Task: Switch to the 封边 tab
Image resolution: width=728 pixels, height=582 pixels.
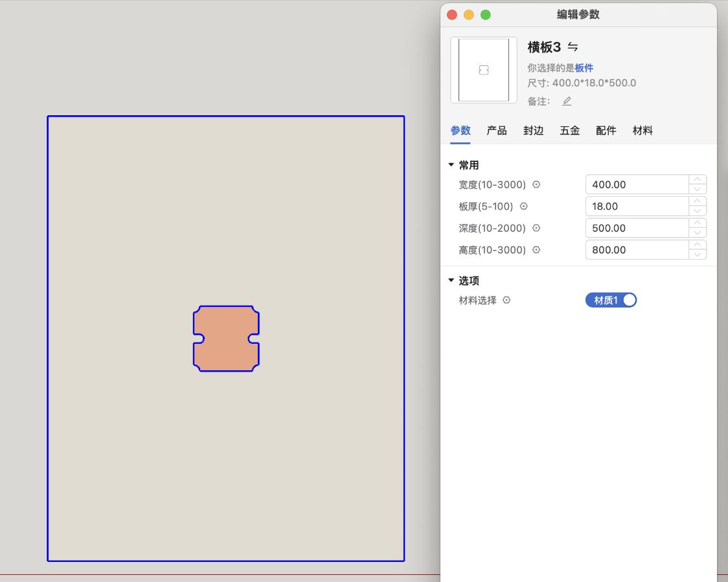Action: 533,131
